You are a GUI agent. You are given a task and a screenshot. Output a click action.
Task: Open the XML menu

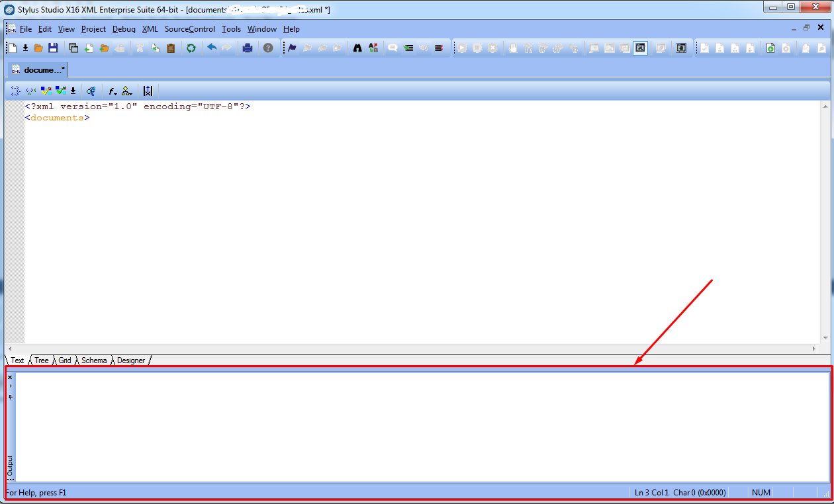point(150,29)
